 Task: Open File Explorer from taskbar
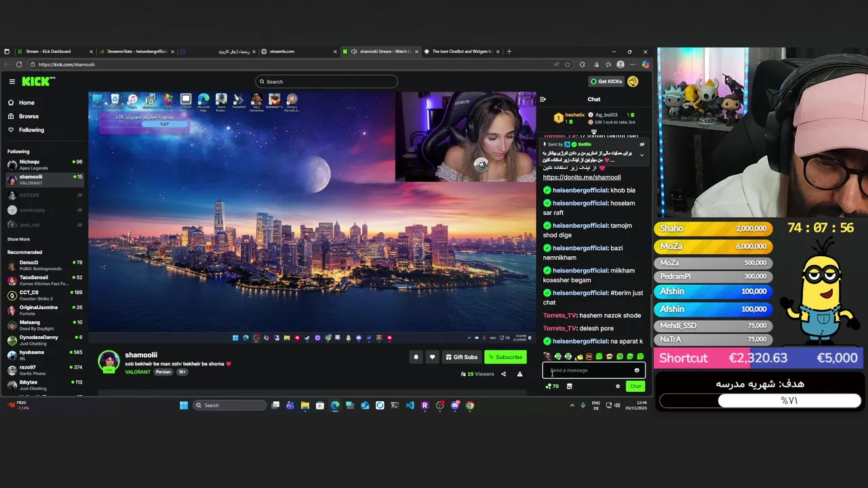305,405
